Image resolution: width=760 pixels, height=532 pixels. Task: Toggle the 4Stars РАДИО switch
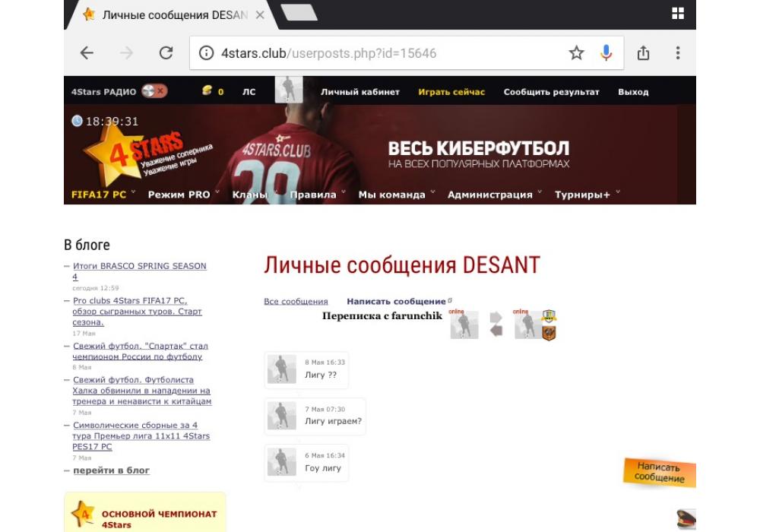click(x=154, y=91)
